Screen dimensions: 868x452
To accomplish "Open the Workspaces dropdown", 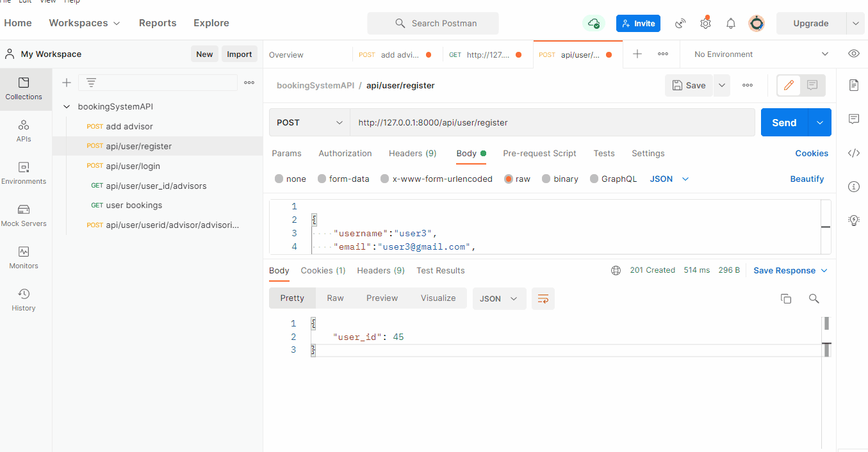I will pos(85,23).
